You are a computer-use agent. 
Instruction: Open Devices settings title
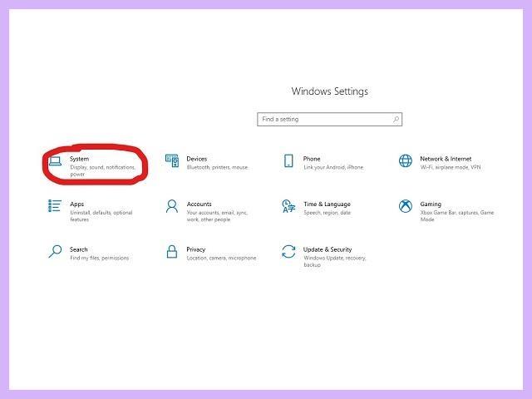coord(197,159)
